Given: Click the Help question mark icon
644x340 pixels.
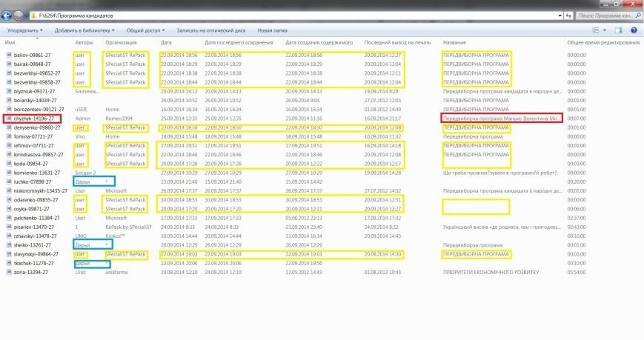Looking at the screenshot, I should (x=634, y=30).
